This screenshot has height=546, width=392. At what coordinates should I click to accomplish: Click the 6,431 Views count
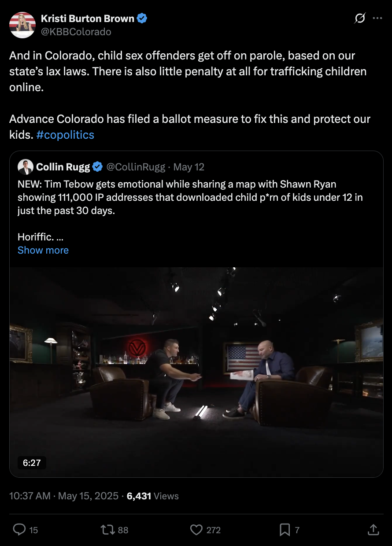click(153, 496)
